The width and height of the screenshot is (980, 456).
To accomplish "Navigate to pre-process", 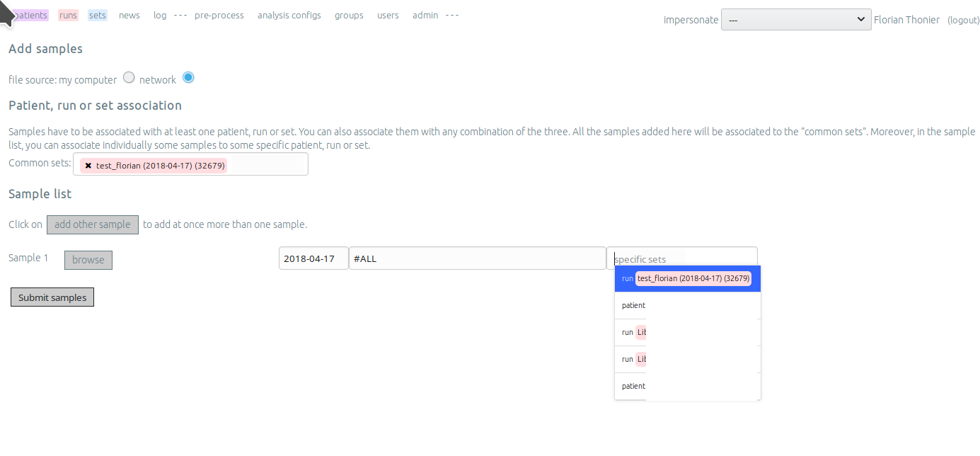I will click(x=219, y=15).
